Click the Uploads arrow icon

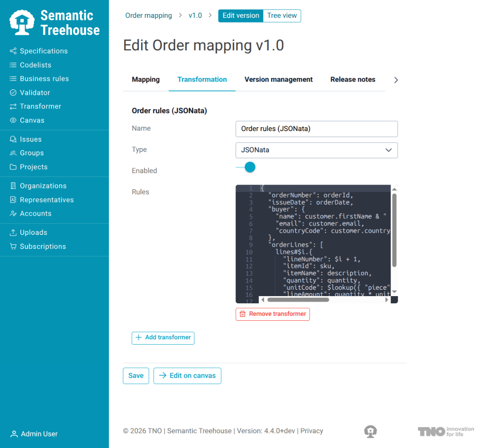[x=13, y=232]
